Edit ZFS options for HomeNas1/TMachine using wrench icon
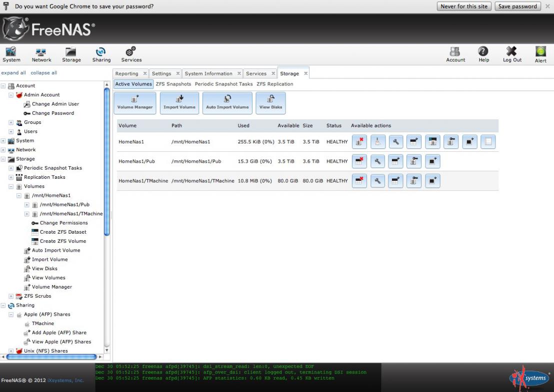 (x=377, y=181)
